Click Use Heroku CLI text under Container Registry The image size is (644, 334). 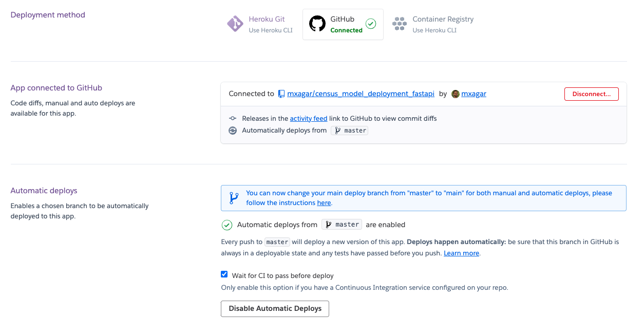click(434, 30)
